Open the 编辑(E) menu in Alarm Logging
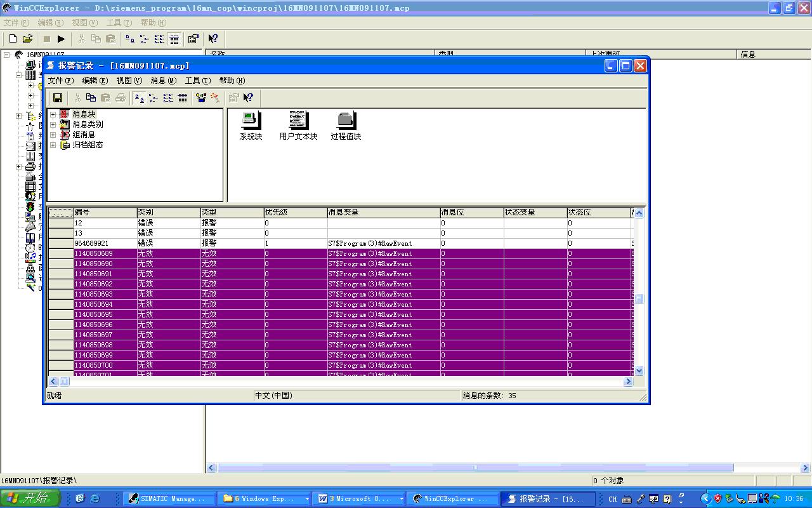 tap(95, 81)
